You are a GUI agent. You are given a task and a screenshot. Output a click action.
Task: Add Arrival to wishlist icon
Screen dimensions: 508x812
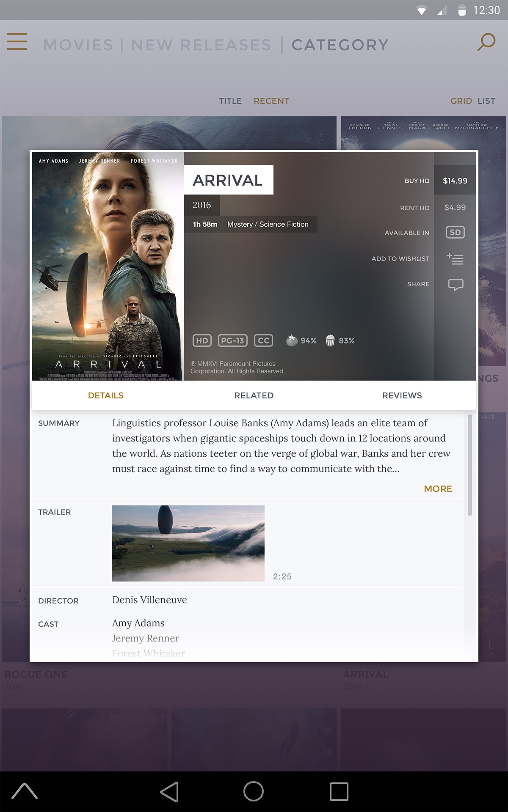click(x=455, y=258)
